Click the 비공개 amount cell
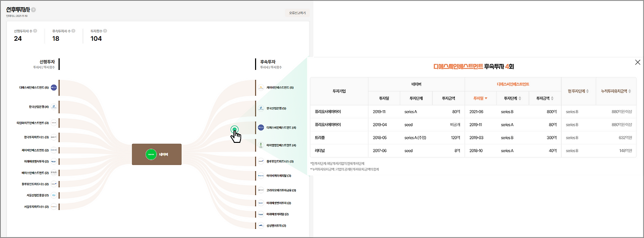644x238 pixels. 455,124
